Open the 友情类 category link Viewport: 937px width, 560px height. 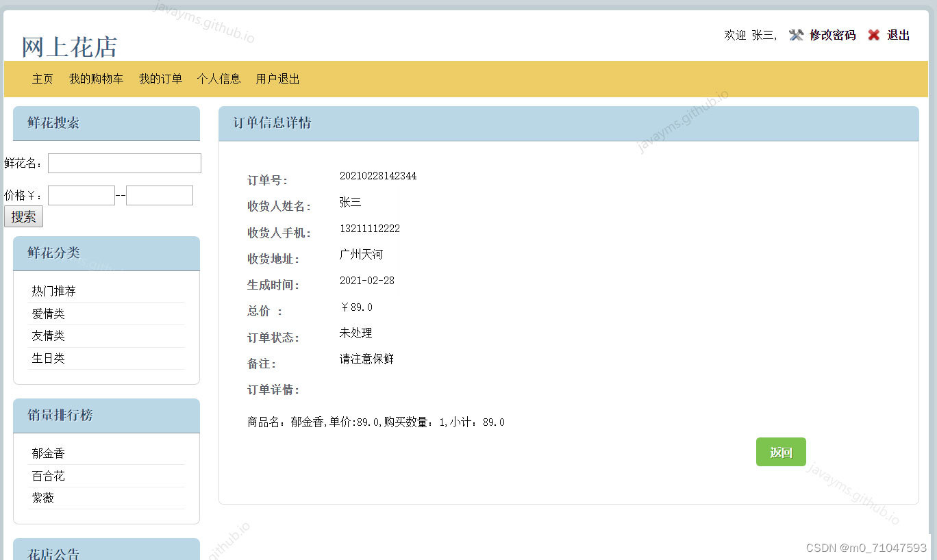click(47, 335)
